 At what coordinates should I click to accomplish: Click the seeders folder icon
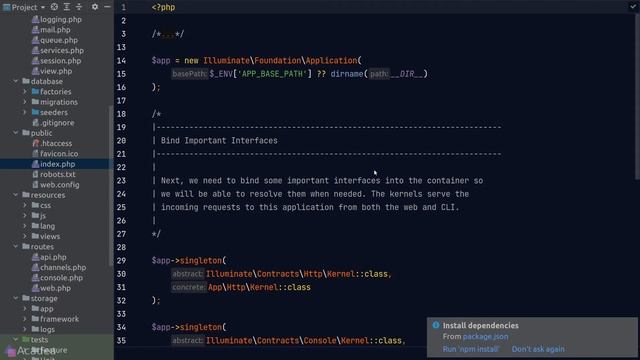pyautogui.click(x=35, y=112)
